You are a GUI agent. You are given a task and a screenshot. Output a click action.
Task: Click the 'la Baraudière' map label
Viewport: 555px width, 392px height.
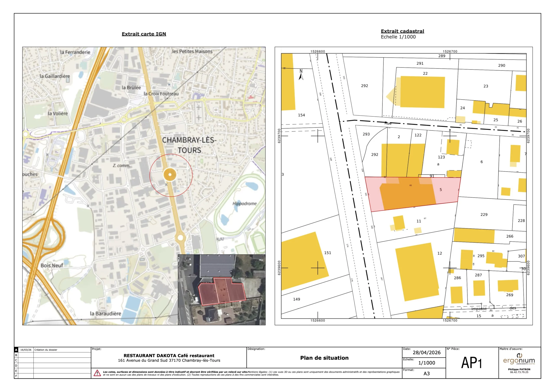point(105,314)
